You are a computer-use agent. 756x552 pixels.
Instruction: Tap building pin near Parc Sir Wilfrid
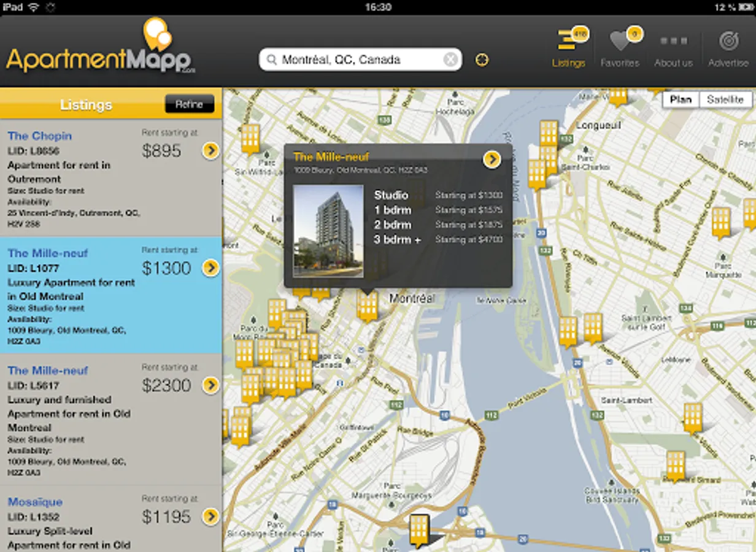(x=250, y=138)
